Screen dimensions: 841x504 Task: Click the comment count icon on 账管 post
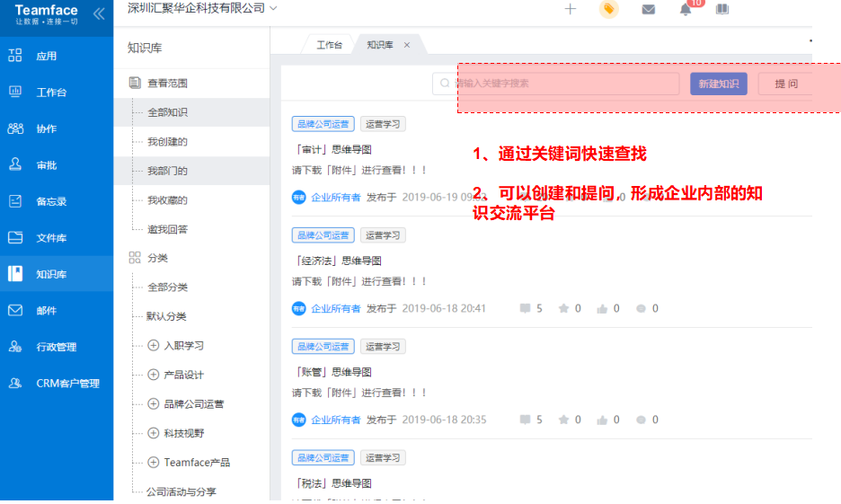click(x=525, y=420)
